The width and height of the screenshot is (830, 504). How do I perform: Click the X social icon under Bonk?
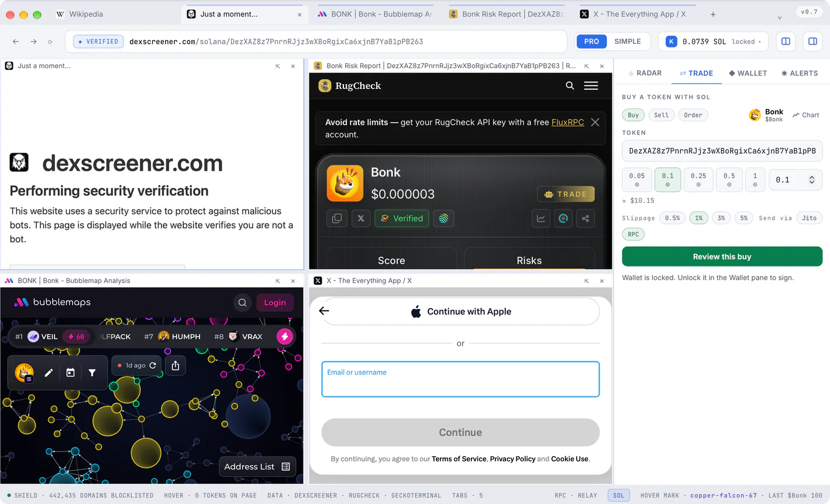361,219
